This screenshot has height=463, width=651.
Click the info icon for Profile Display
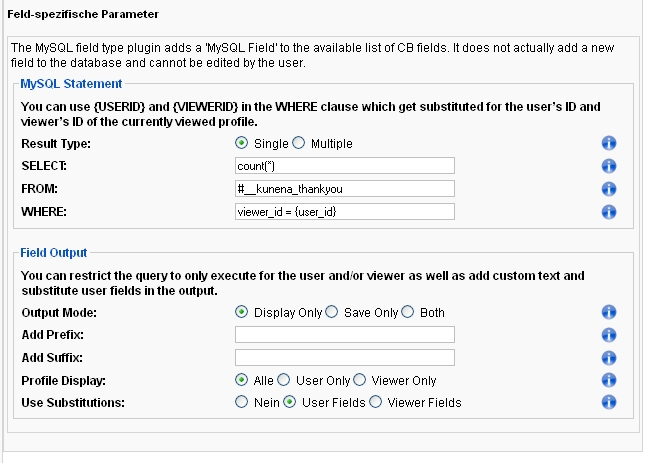click(x=609, y=380)
